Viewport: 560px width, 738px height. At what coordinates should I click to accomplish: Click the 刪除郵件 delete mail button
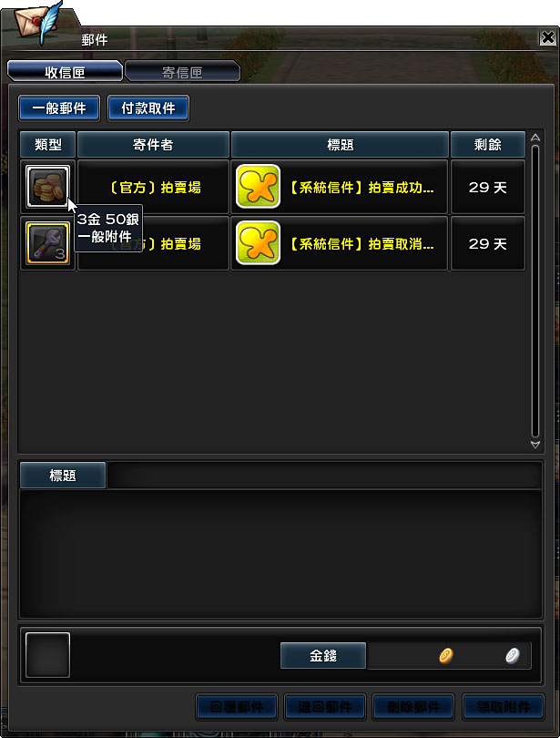tap(413, 706)
